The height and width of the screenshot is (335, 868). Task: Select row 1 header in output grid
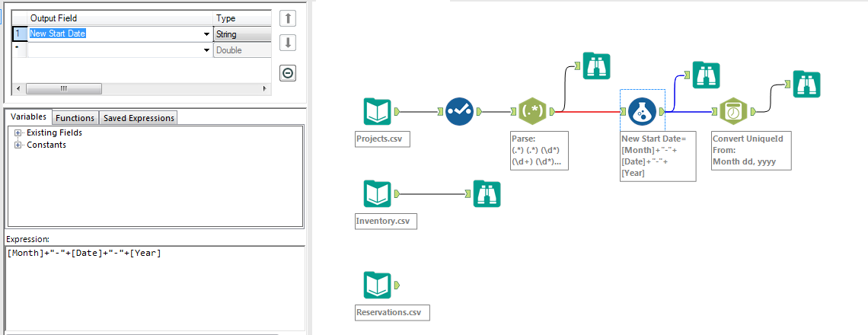pos(19,34)
